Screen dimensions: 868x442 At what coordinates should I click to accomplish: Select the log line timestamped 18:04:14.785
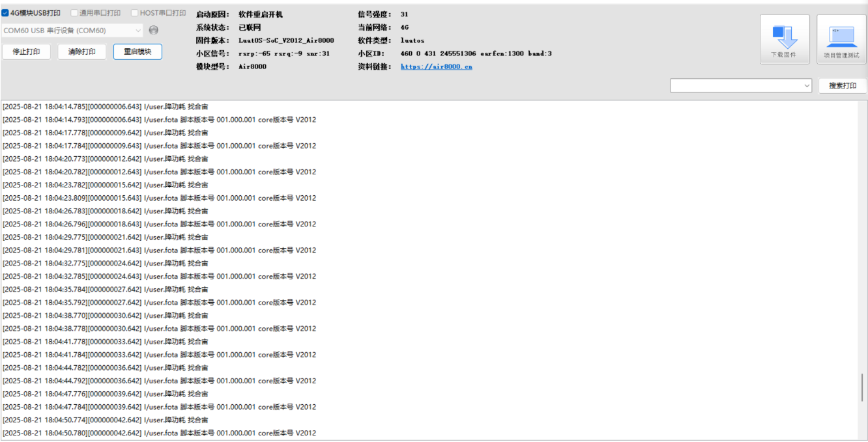click(106, 107)
